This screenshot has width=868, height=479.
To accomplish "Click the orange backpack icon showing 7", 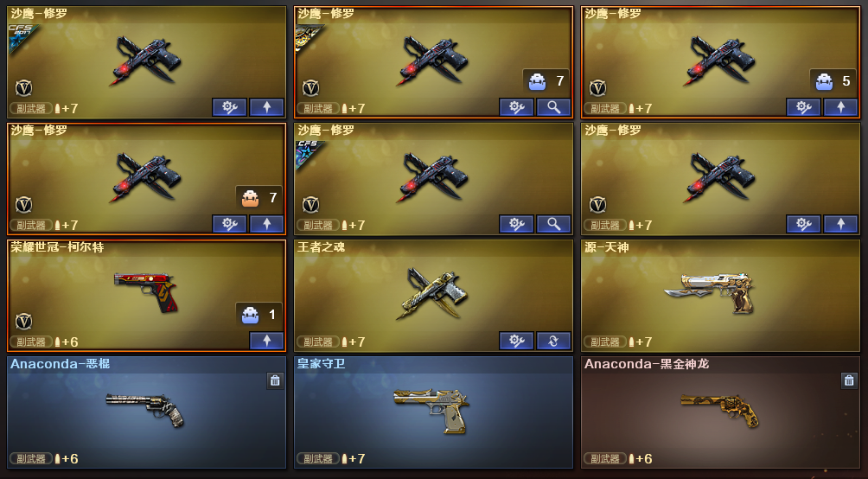I will [250, 198].
